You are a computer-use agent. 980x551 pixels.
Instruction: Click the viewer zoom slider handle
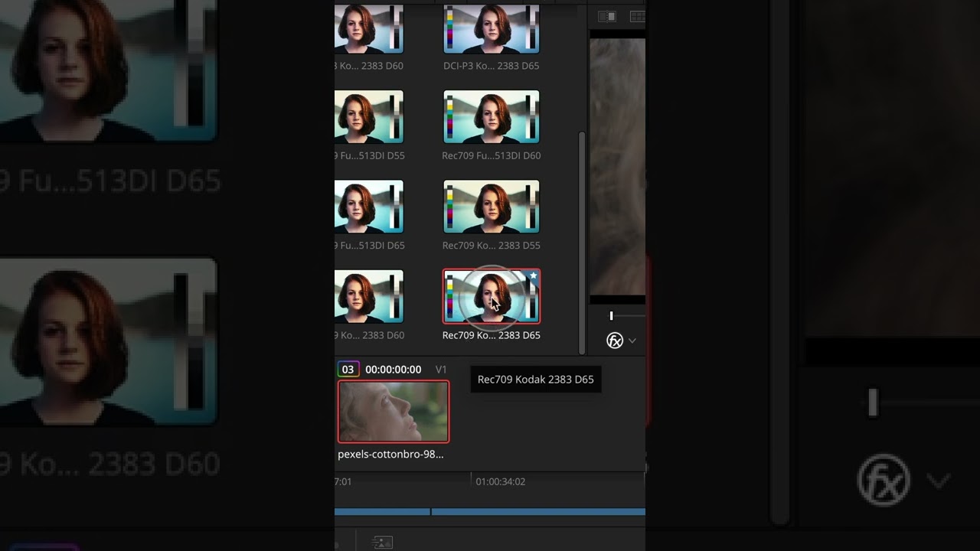pyautogui.click(x=611, y=315)
